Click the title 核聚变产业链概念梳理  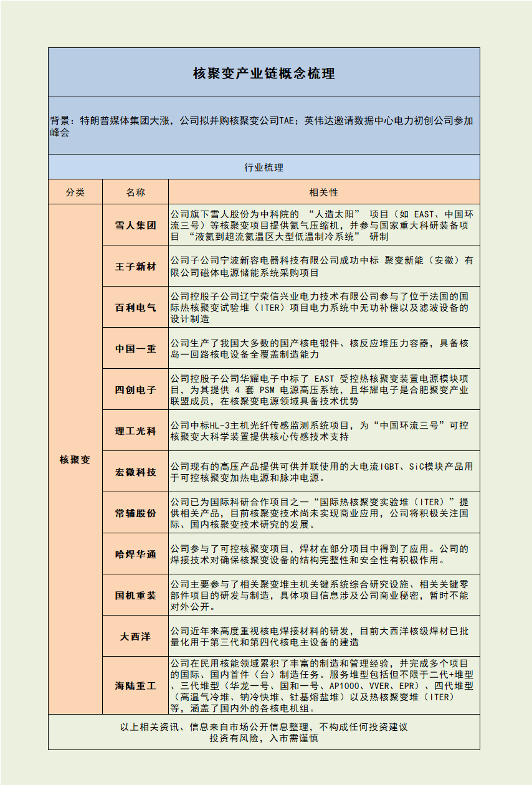click(264, 74)
